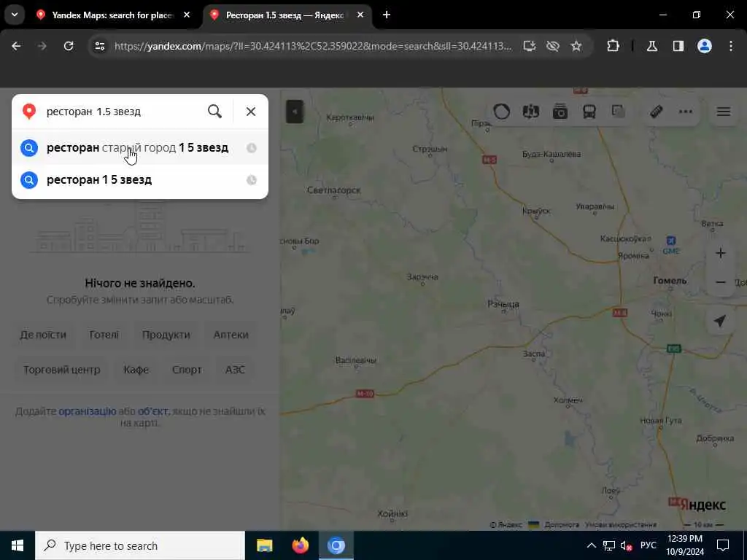This screenshot has width=747, height=560.
Task: Open Chrome Labs flask icon
Action: pyautogui.click(x=651, y=46)
